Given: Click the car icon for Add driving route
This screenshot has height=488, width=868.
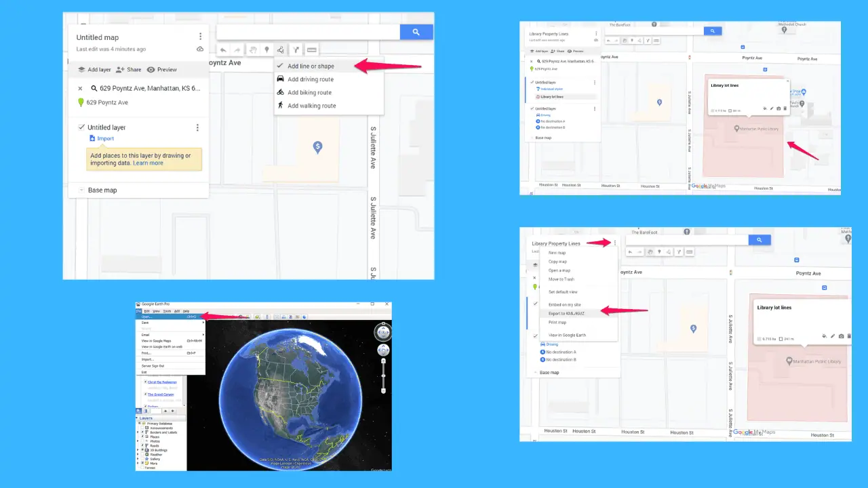Looking at the screenshot, I should (280, 79).
